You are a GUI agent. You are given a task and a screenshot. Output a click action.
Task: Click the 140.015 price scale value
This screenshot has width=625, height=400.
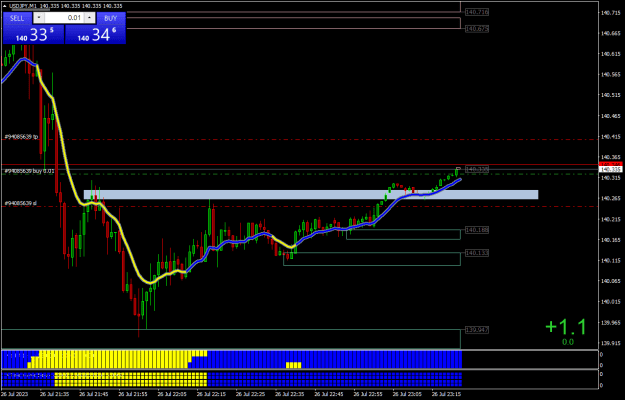pyautogui.click(x=609, y=302)
